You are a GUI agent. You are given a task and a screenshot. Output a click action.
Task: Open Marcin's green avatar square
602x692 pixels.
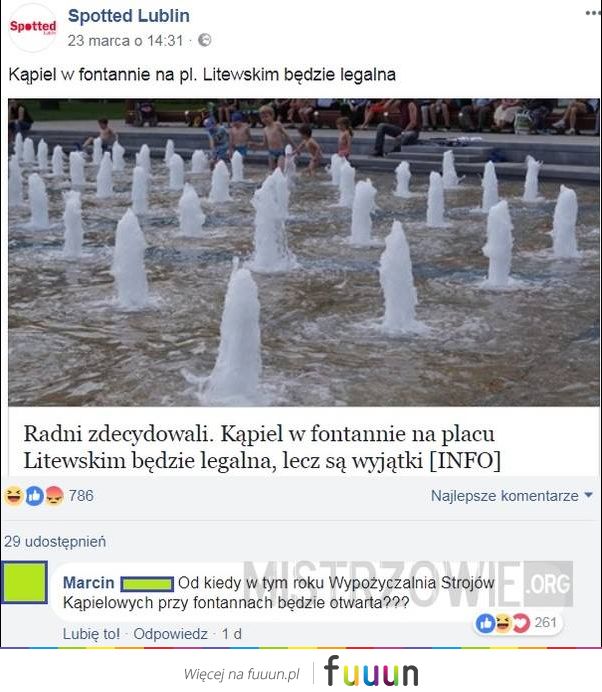tap(25, 582)
